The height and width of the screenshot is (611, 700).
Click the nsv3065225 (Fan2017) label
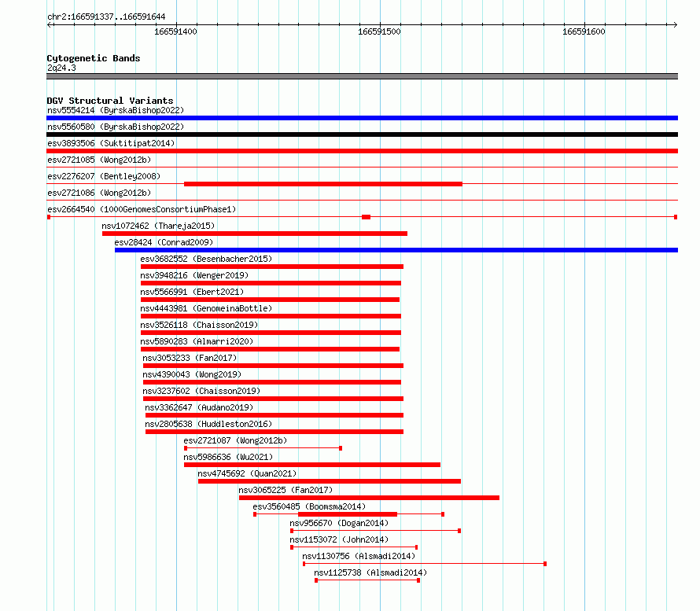[286, 490]
